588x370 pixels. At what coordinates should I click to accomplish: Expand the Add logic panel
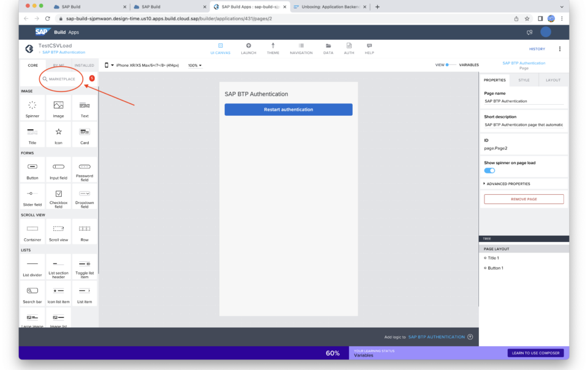pos(470,337)
